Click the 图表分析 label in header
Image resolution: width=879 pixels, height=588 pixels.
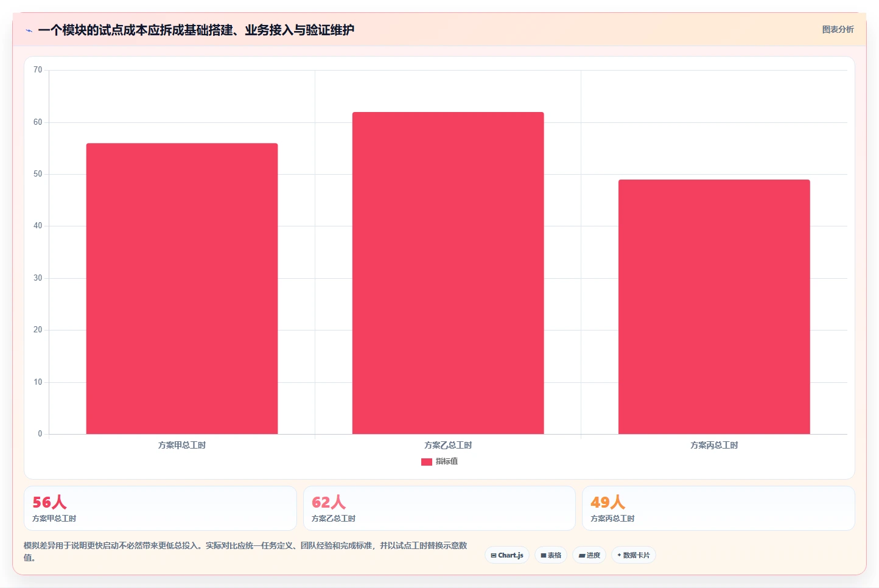(x=838, y=29)
